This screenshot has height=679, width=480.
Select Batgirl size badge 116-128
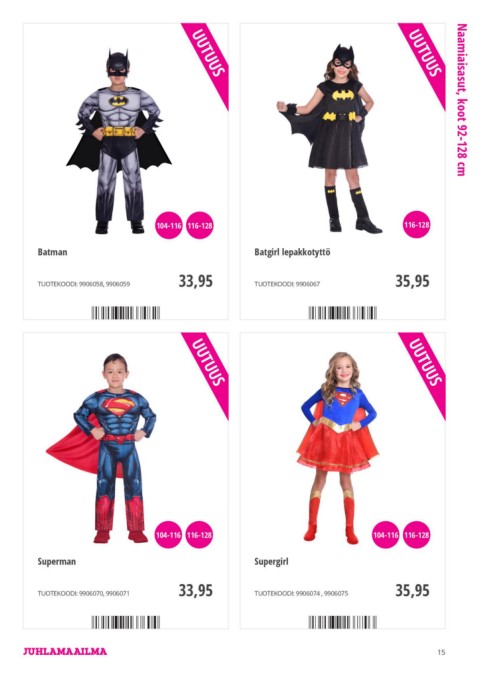(x=416, y=225)
